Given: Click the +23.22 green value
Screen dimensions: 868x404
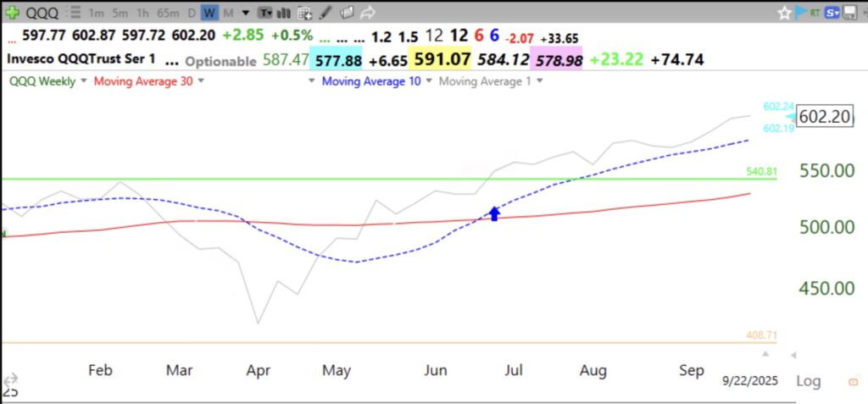Looking at the screenshot, I should click(x=616, y=59).
